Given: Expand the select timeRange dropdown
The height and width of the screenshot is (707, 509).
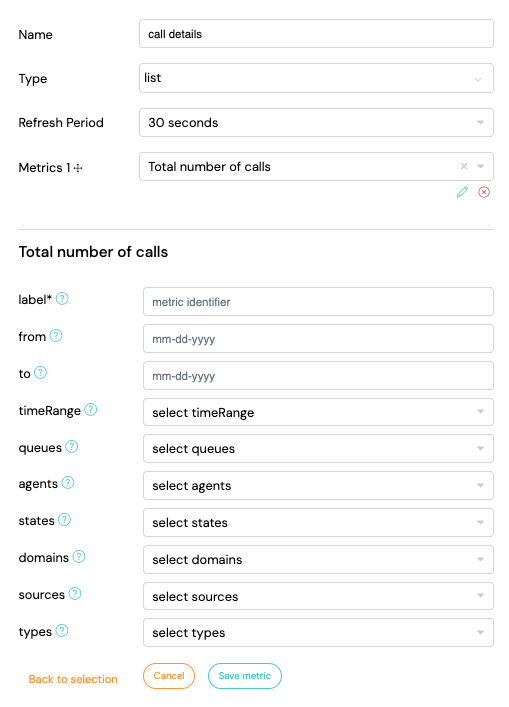Looking at the screenshot, I should 318,412.
